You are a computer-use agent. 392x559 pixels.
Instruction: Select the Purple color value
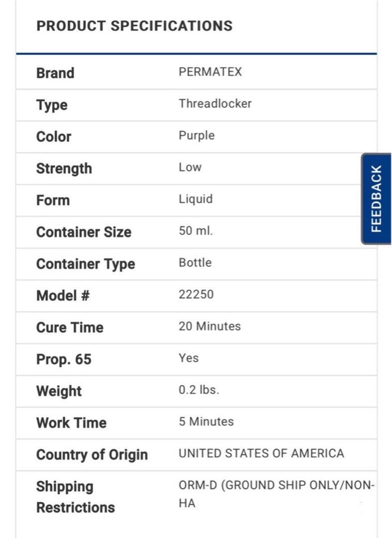click(x=197, y=136)
